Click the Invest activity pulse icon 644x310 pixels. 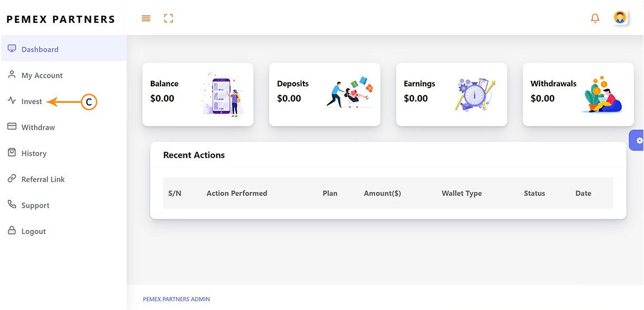(x=12, y=101)
